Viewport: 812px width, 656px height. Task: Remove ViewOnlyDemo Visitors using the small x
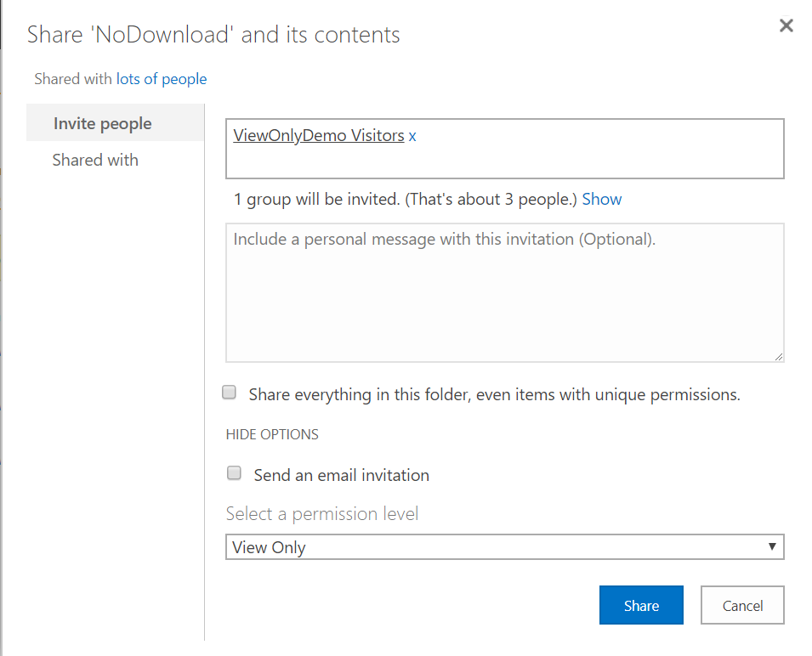click(412, 136)
